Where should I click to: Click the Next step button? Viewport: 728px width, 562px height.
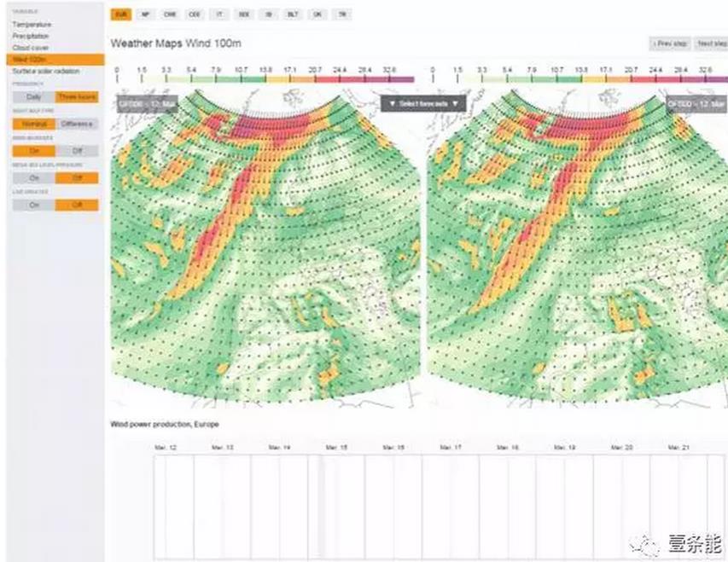[710, 43]
